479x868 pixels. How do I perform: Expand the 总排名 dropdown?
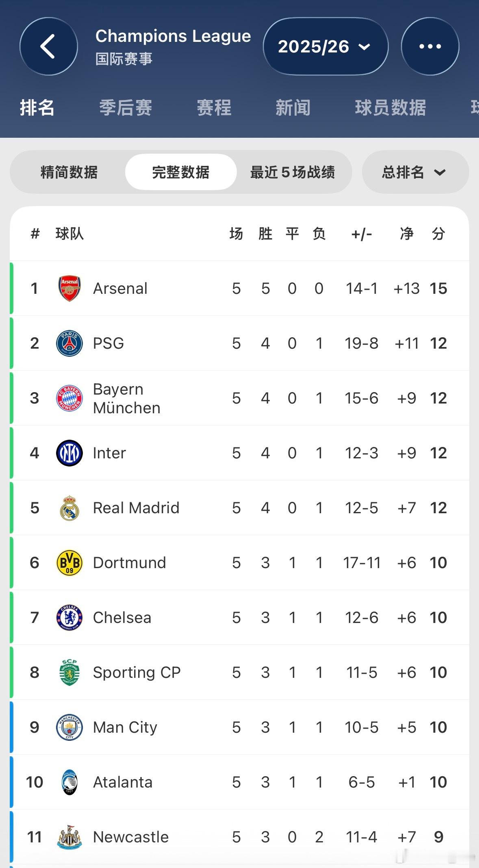pos(415,172)
